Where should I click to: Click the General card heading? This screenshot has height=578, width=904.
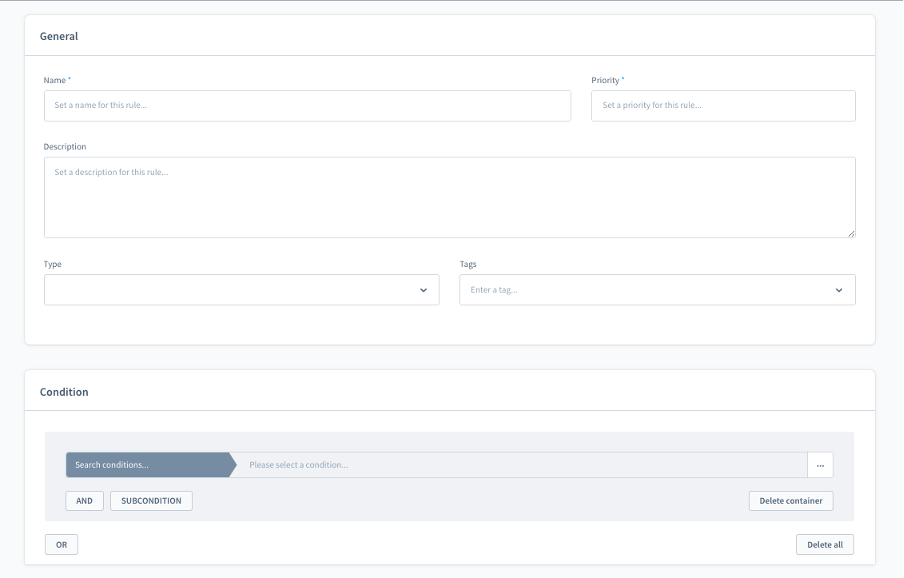[x=59, y=36]
